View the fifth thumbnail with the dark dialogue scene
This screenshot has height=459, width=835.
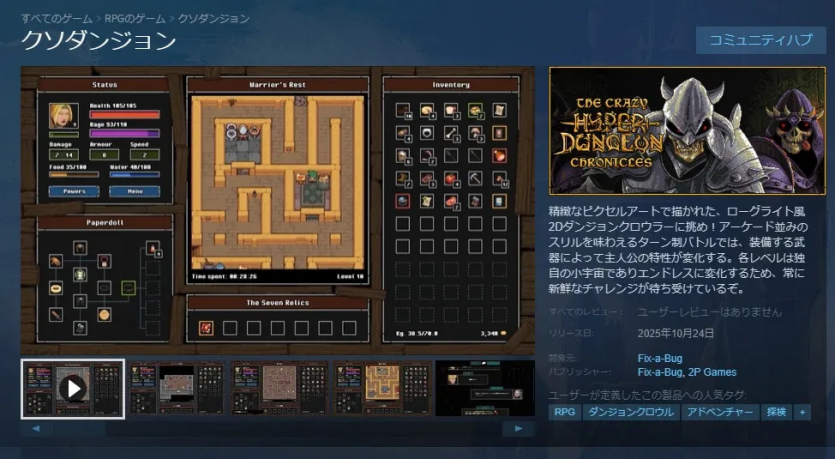[484, 388]
